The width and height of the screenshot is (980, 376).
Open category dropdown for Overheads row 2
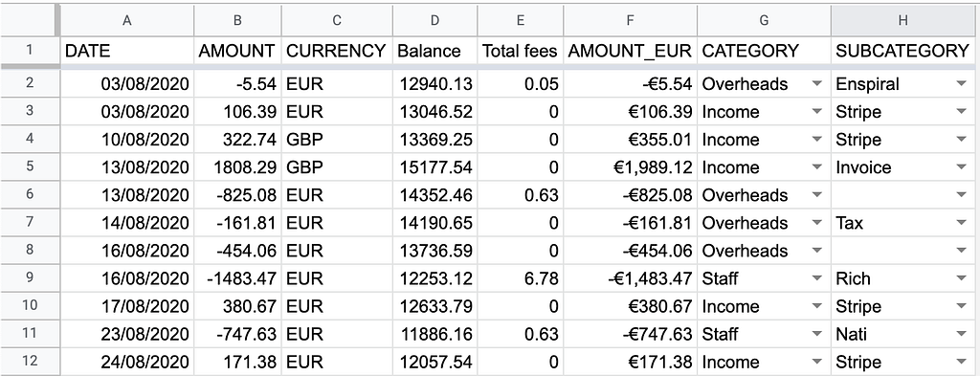pos(816,84)
